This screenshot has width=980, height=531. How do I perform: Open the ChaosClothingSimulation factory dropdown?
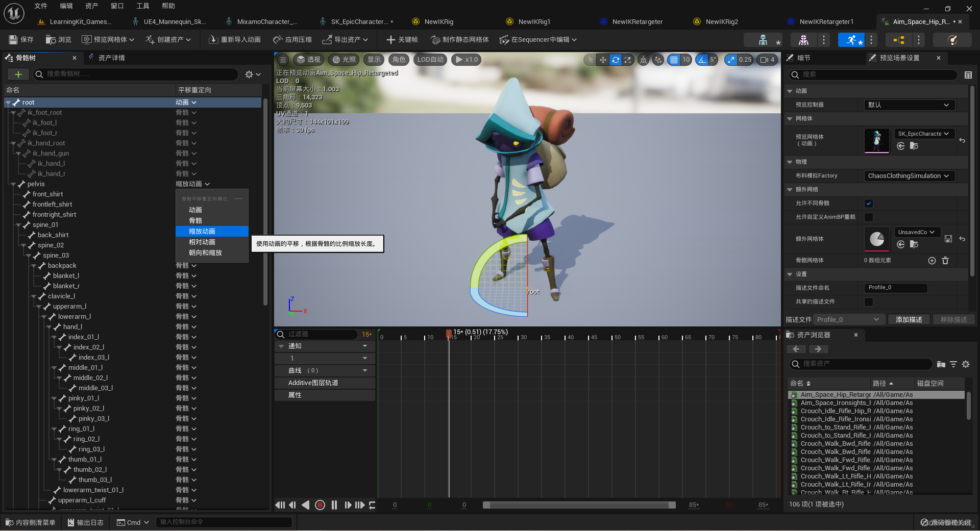tap(909, 176)
